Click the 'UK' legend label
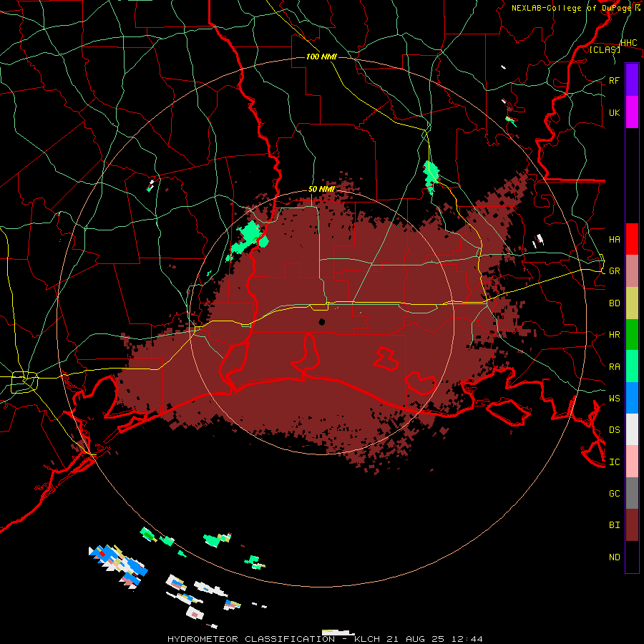 pyautogui.click(x=614, y=112)
